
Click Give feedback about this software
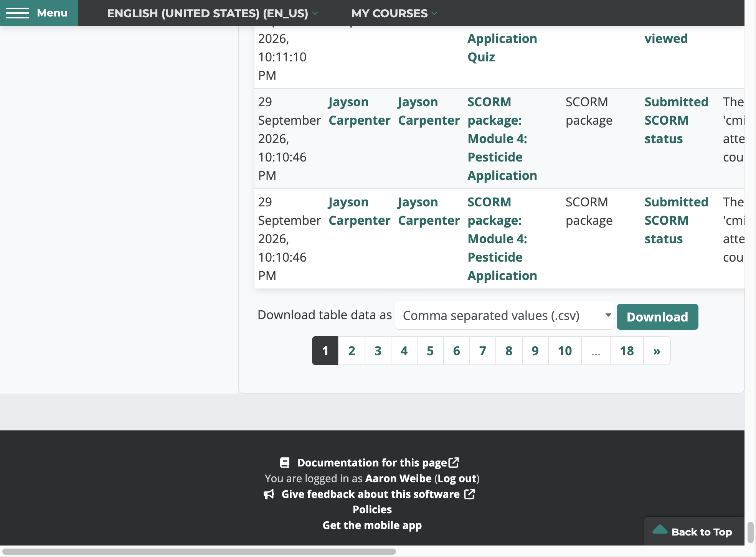pos(371,494)
